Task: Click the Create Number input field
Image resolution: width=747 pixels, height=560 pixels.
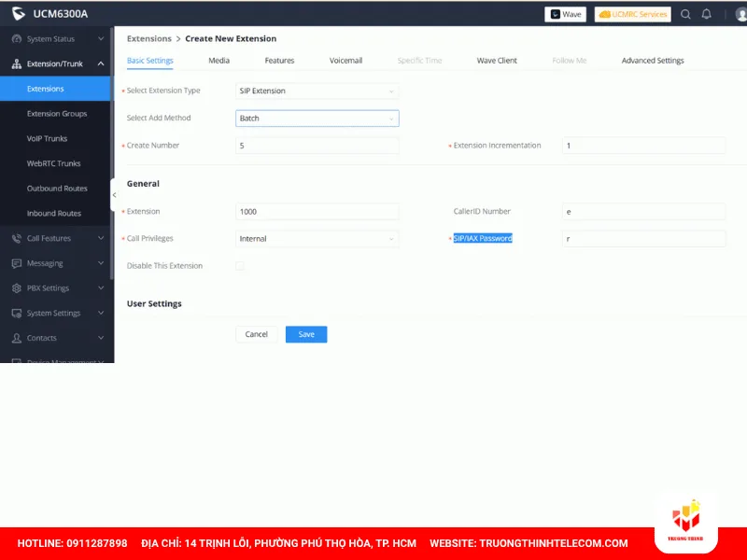Action: (x=317, y=146)
